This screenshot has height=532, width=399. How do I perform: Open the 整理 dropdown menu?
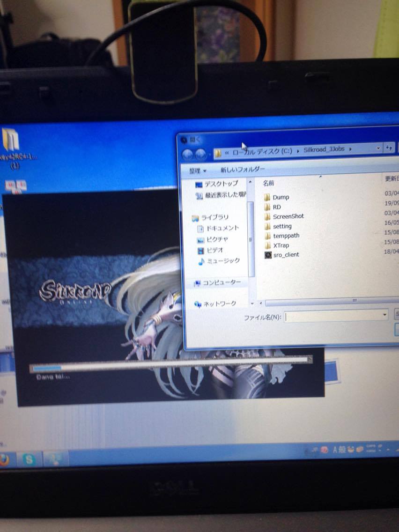click(x=198, y=170)
